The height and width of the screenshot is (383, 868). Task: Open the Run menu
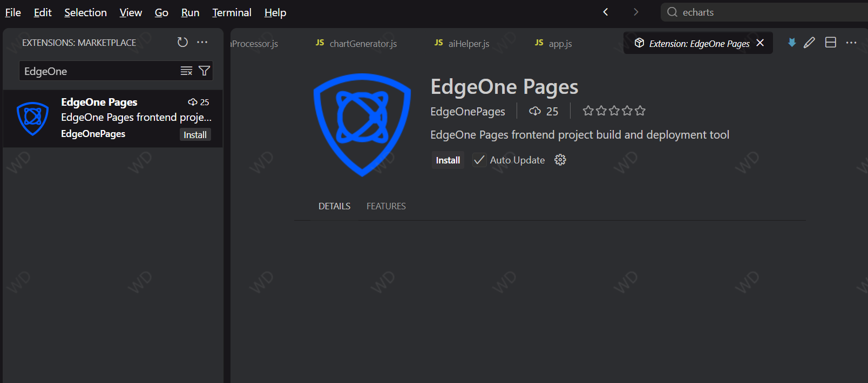coord(190,12)
